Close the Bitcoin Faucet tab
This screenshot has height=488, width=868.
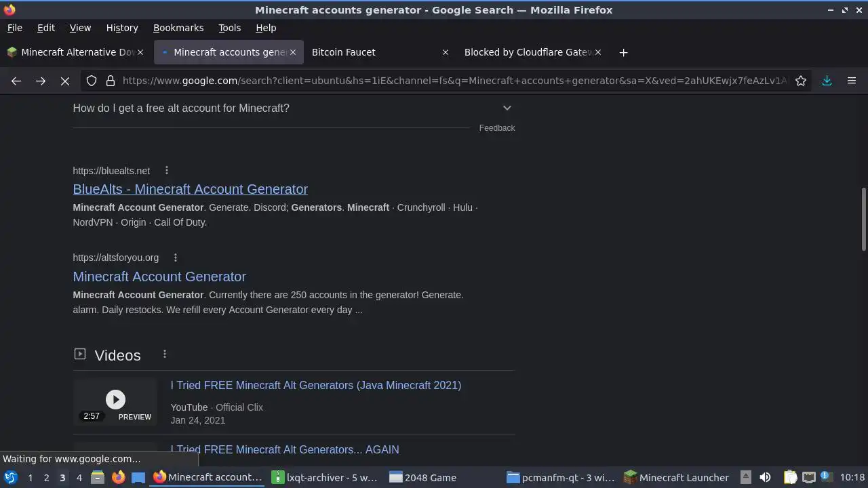coord(446,52)
